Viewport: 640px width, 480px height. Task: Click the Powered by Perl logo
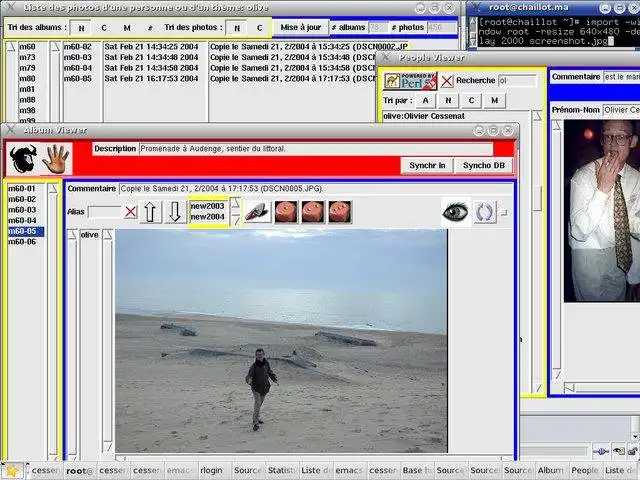(x=410, y=81)
